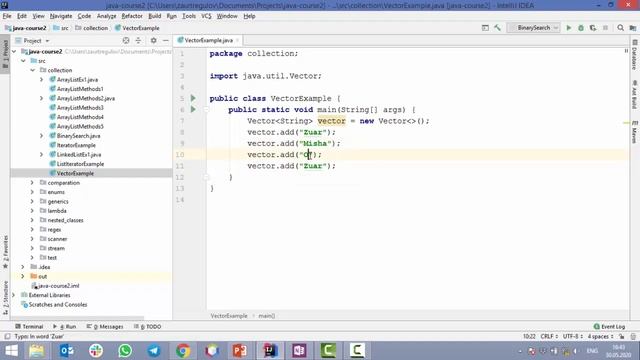Open the Run tool window

tap(64, 327)
